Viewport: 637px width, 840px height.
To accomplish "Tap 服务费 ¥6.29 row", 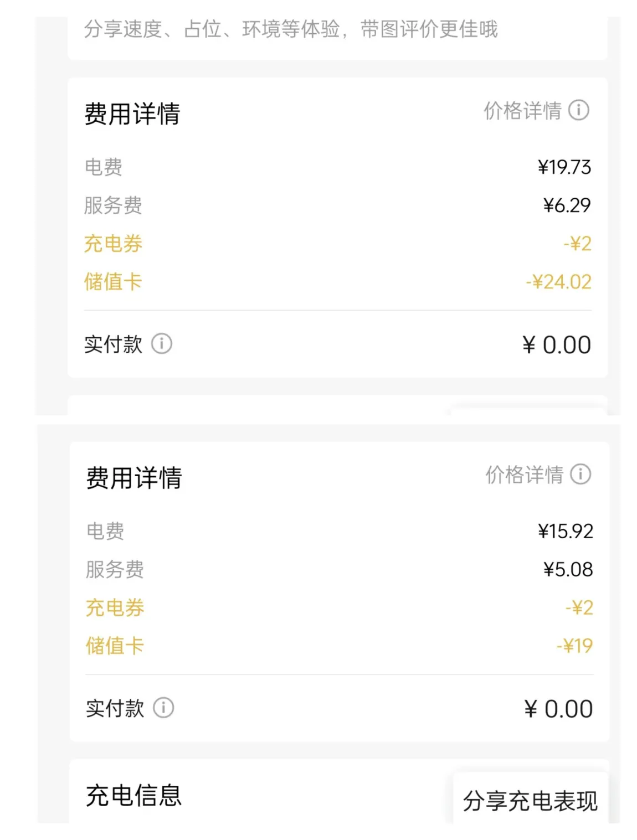I will 337,205.
